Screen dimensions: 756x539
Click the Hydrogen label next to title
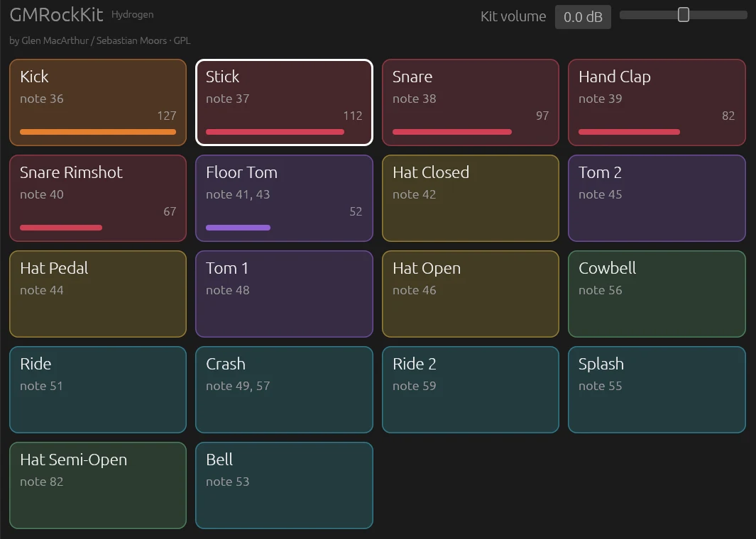(133, 14)
